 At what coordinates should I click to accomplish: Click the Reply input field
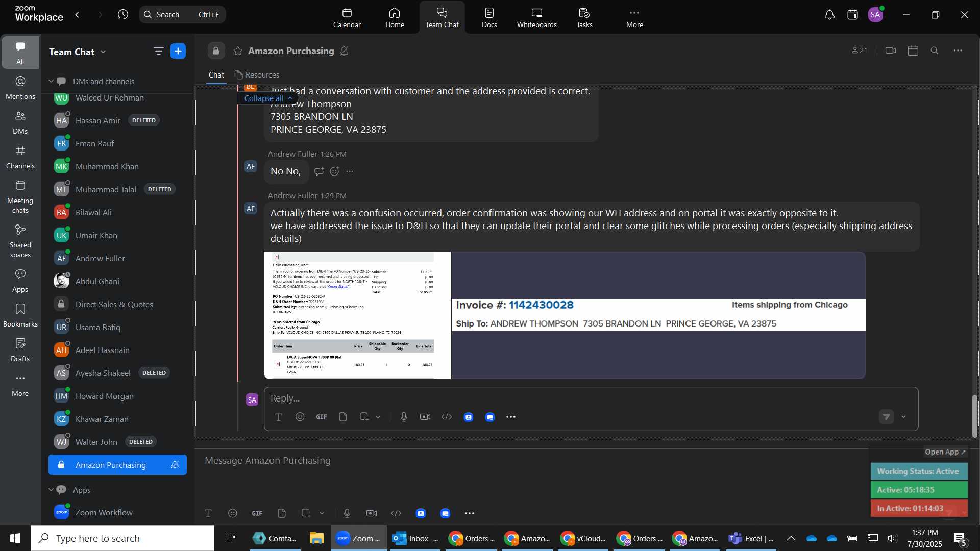click(591, 398)
